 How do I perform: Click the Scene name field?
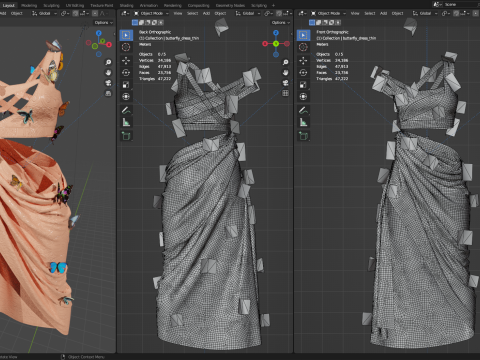pos(460,4)
